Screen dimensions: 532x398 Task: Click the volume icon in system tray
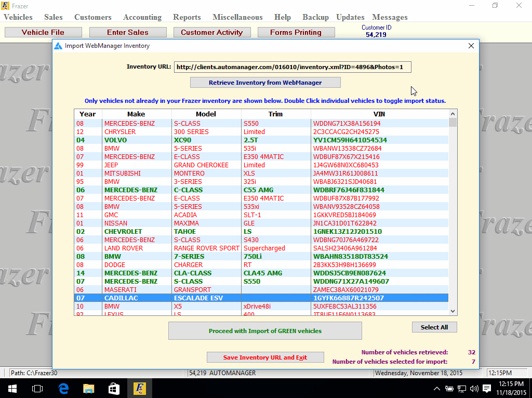pos(474,388)
